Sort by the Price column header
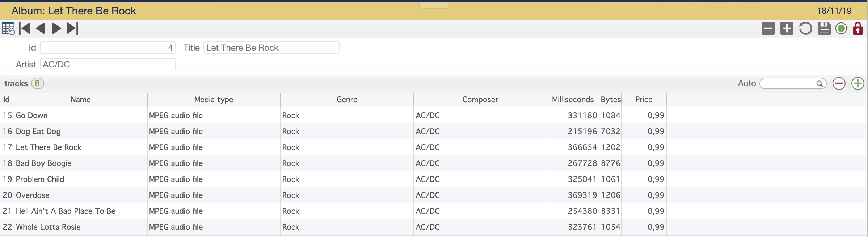The height and width of the screenshot is (237, 868). click(644, 100)
